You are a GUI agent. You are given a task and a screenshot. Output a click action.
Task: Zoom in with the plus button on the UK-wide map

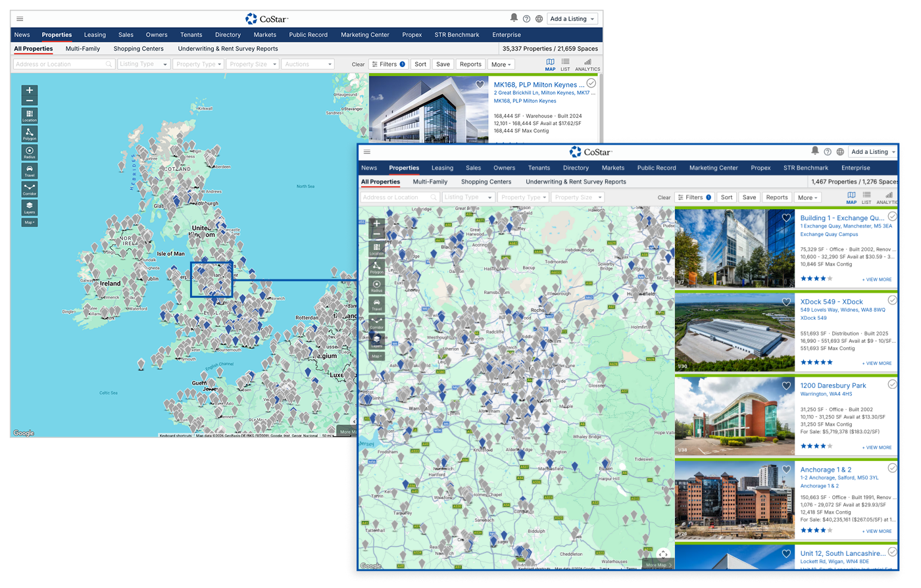point(30,90)
